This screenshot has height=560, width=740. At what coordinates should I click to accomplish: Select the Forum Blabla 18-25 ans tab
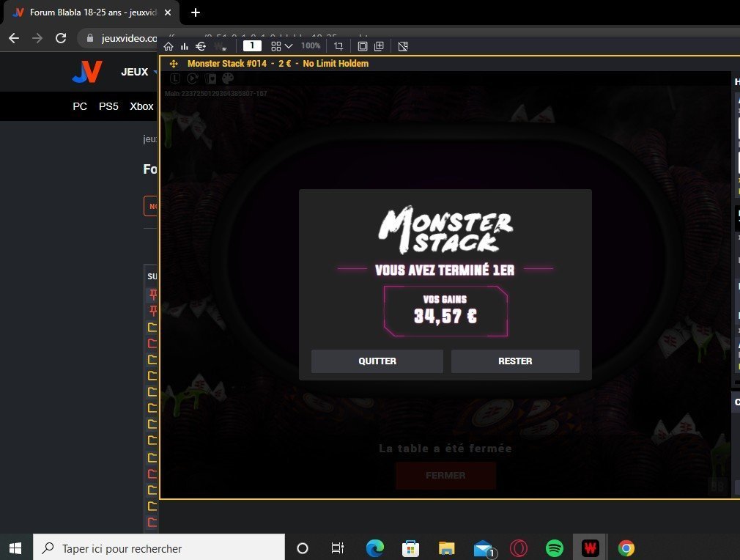[x=92, y=12]
